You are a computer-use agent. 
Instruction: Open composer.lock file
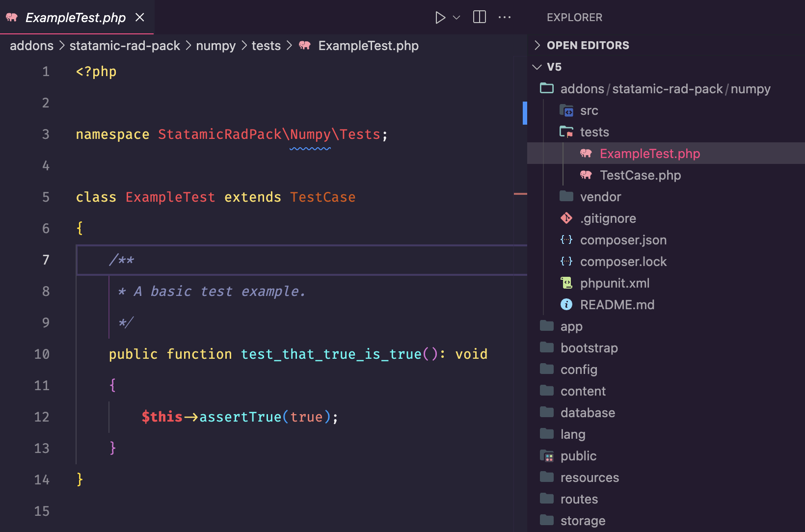(666, 261)
